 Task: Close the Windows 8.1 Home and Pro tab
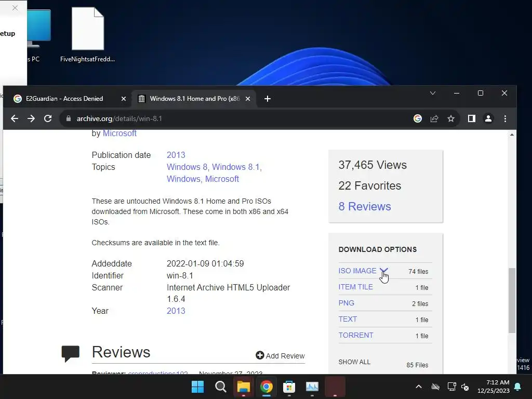pos(248,99)
